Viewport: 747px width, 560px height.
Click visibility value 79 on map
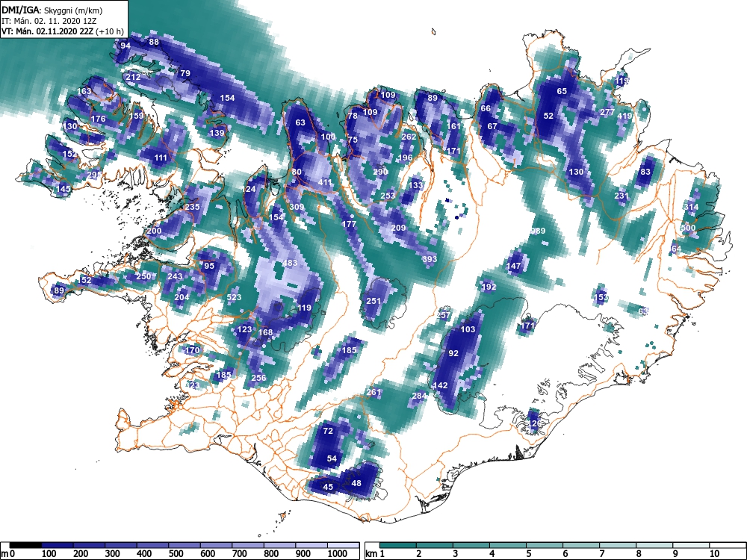pos(185,73)
